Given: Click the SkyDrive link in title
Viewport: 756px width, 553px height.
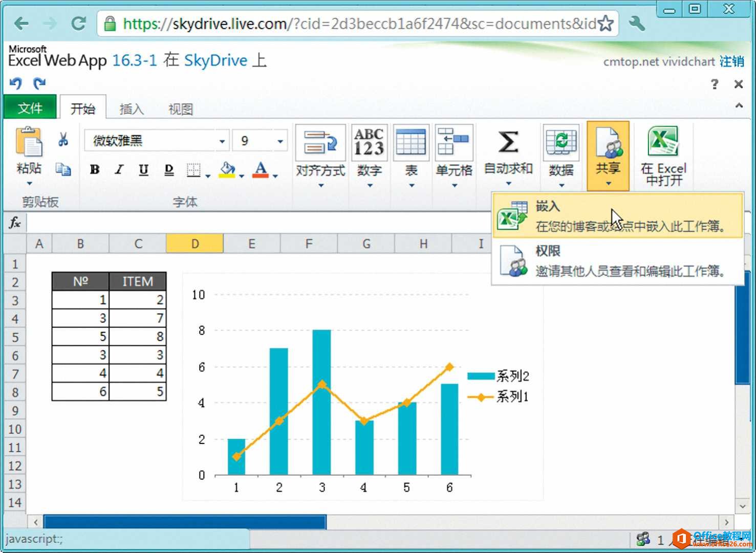Looking at the screenshot, I should click(215, 60).
